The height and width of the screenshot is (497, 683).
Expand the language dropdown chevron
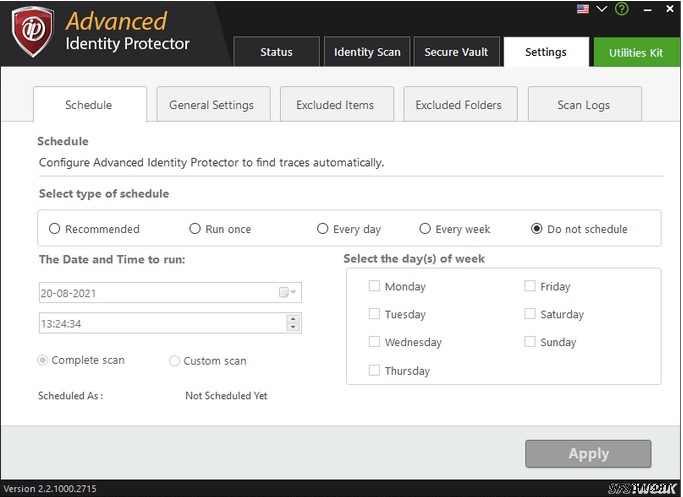coord(602,9)
